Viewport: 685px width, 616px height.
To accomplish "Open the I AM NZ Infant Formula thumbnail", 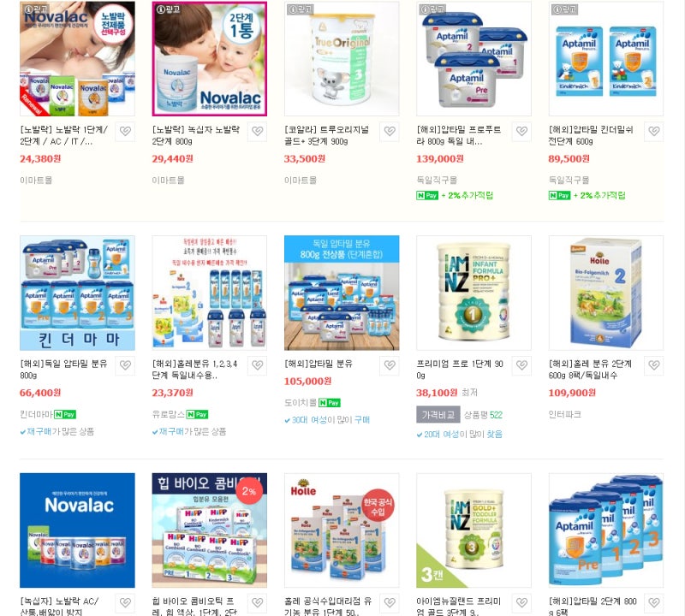I will (x=474, y=293).
